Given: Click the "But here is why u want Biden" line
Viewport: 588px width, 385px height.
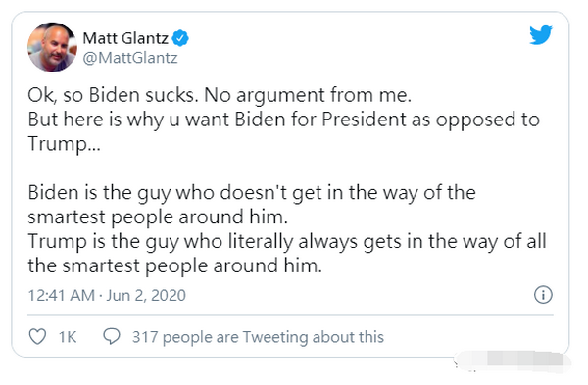Looking at the screenshot, I should pos(284,120).
